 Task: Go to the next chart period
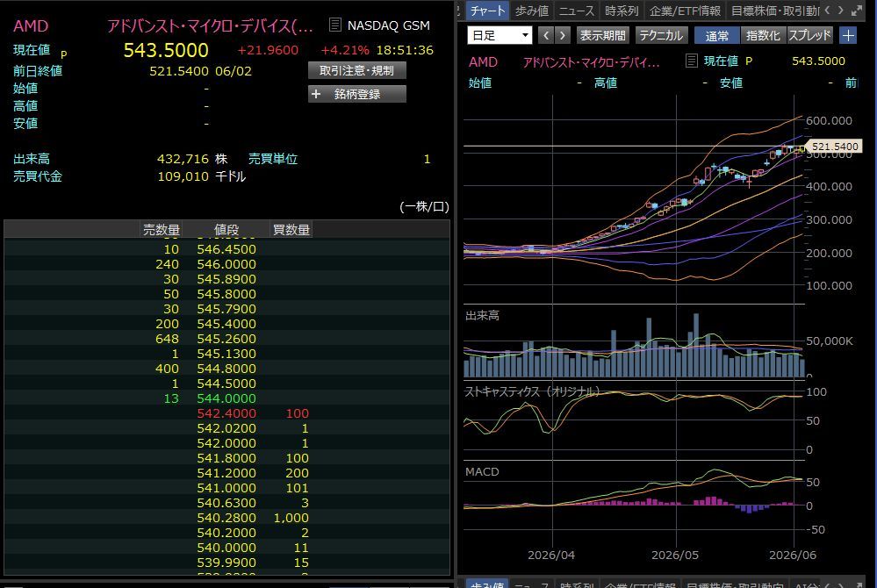[562, 35]
